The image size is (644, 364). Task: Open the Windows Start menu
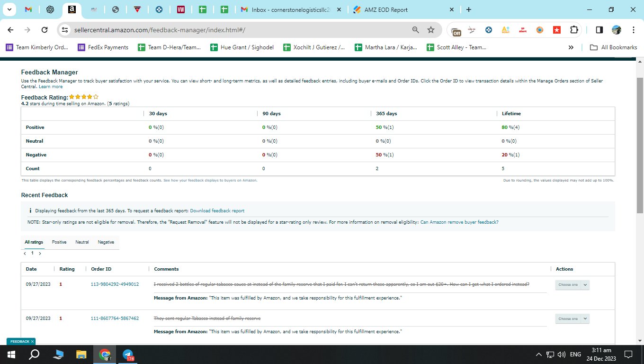point(11,355)
